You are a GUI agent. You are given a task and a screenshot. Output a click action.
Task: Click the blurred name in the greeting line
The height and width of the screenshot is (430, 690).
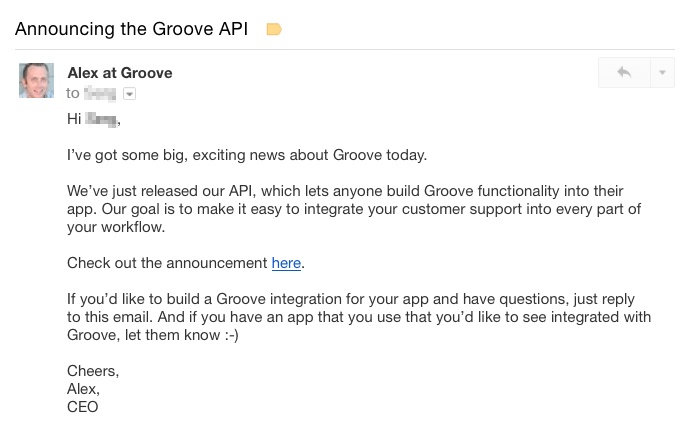[x=101, y=121]
